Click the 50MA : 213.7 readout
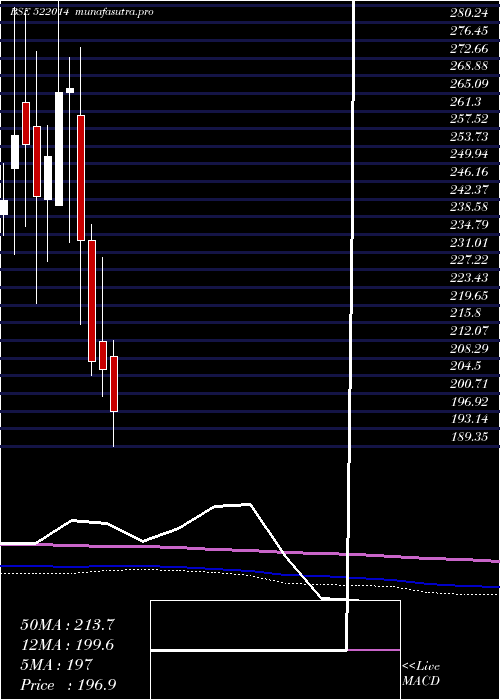The width and height of the screenshot is (500, 700). (68, 625)
